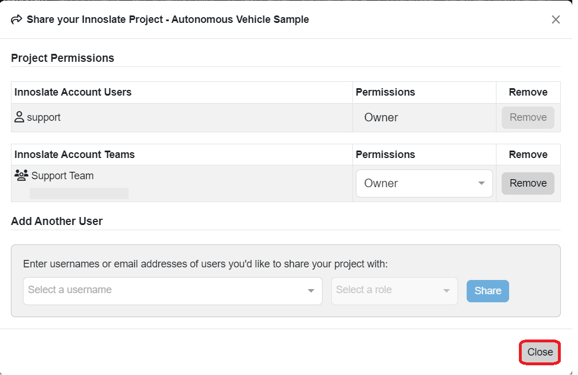Screen dimensions: 578x375
Task: Click the grey redacted bar under Support Team
Action: [x=79, y=194]
